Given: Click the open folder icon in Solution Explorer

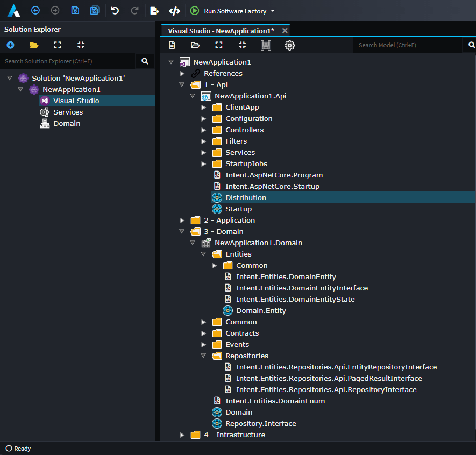Looking at the screenshot, I should click(x=34, y=45).
